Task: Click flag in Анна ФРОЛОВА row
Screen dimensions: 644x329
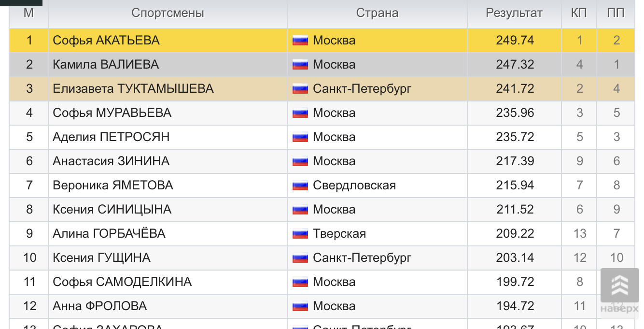Action: click(300, 306)
